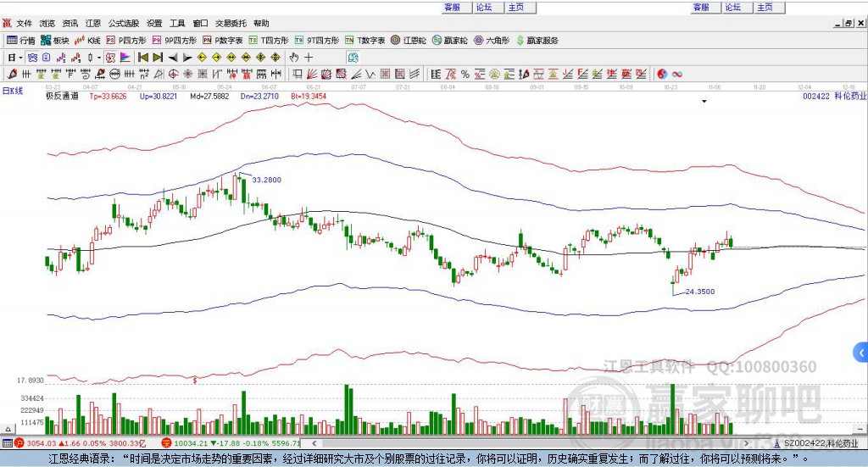Jump to last bar with skip-forward arrow
The image size is (868, 467).
tap(158, 58)
